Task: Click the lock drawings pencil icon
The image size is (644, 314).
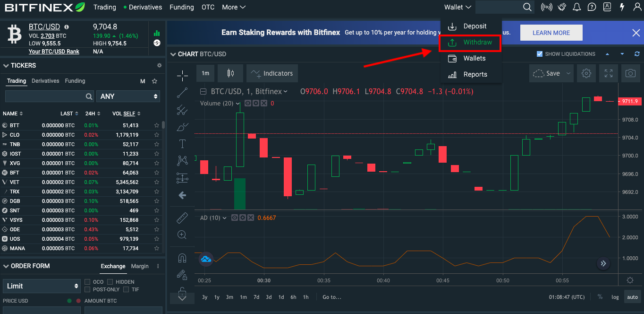Action: (182, 275)
